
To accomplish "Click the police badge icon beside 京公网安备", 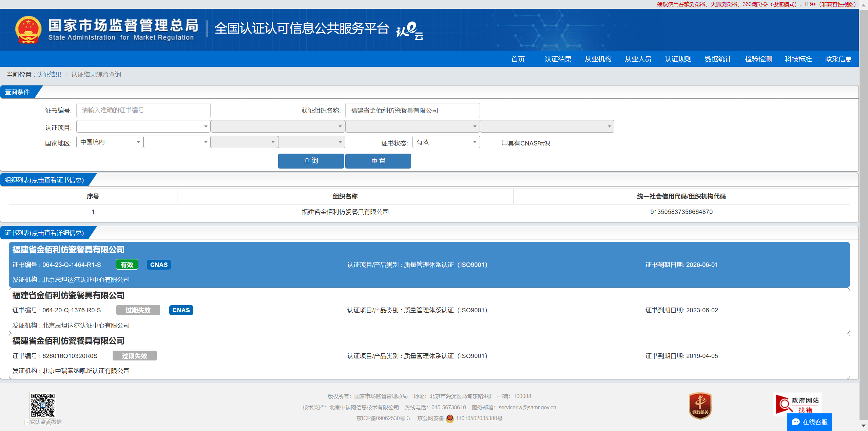I will click(450, 418).
